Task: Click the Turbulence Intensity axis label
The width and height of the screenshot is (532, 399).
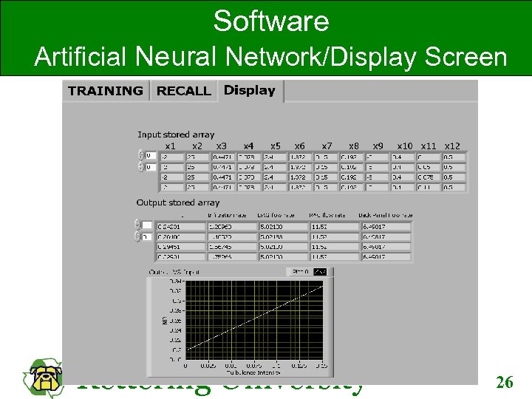Action: tap(253, 372)
